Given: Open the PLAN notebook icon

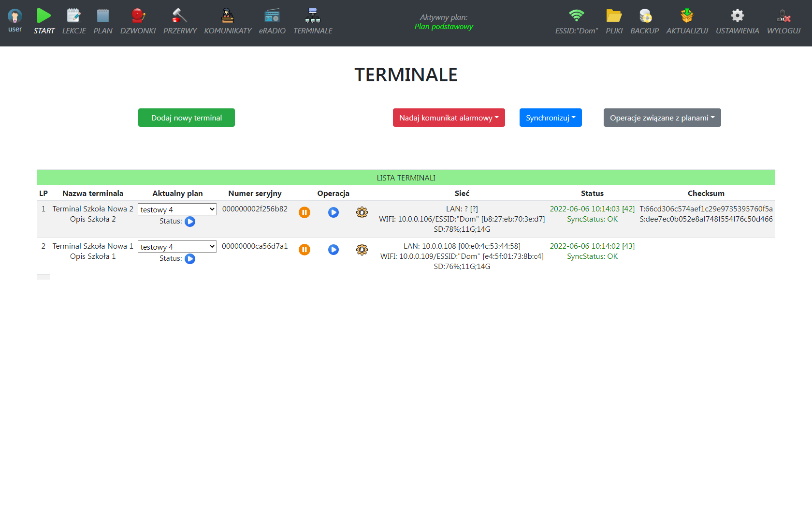Looking at the screenshot, I should pos(103,15).
